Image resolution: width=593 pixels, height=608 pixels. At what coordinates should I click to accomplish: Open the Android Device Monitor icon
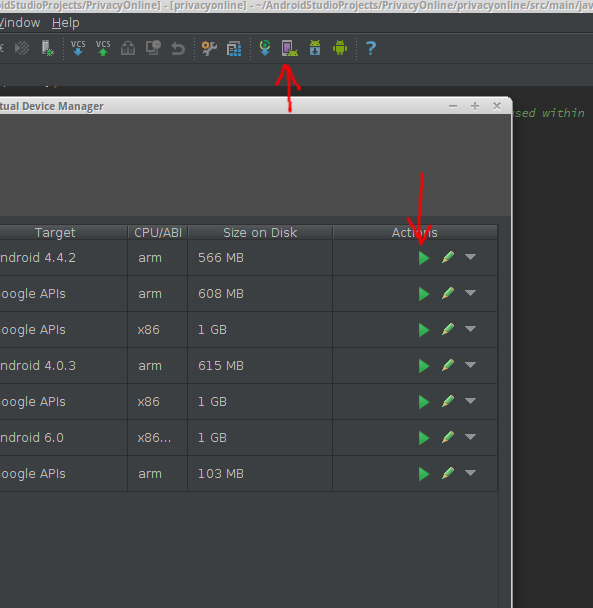[340, 48]
